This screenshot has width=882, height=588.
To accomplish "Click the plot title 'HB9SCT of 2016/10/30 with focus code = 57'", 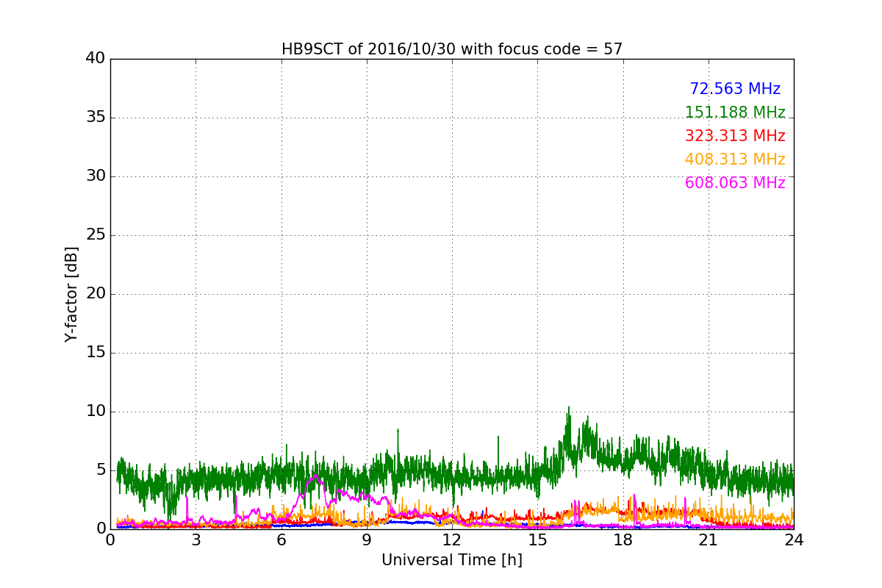I will 452,49.
